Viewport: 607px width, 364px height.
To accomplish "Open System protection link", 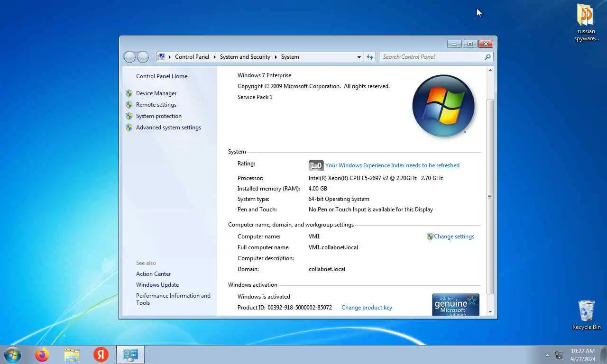I will [x=159, y=116].
